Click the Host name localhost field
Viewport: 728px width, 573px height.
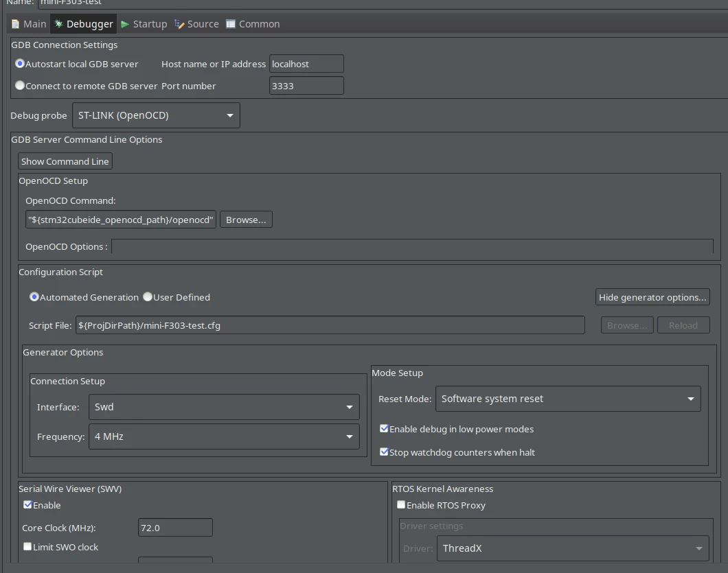[306, 64]
